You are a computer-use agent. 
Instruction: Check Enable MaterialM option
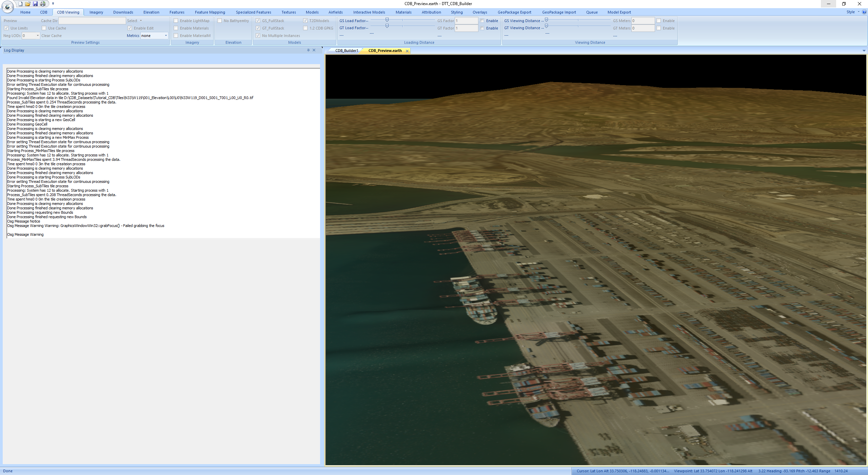[x=176, y=36]
